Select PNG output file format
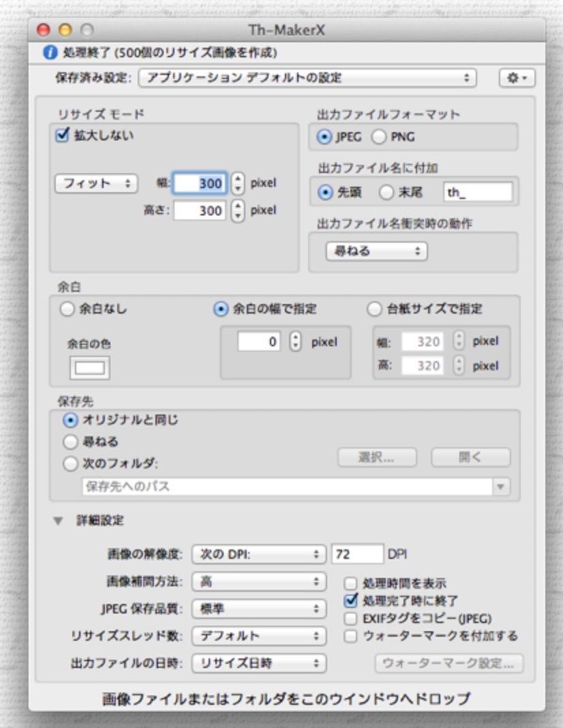 378,137
